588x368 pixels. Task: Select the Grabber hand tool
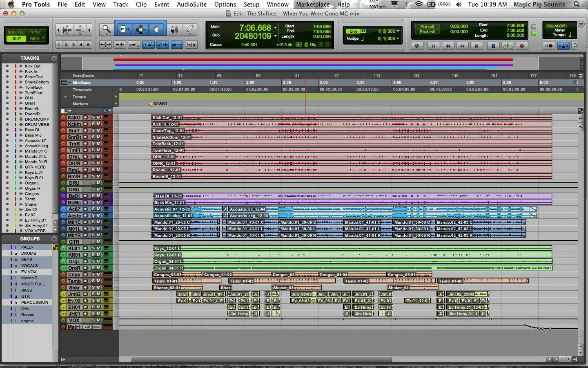(156, 29)
